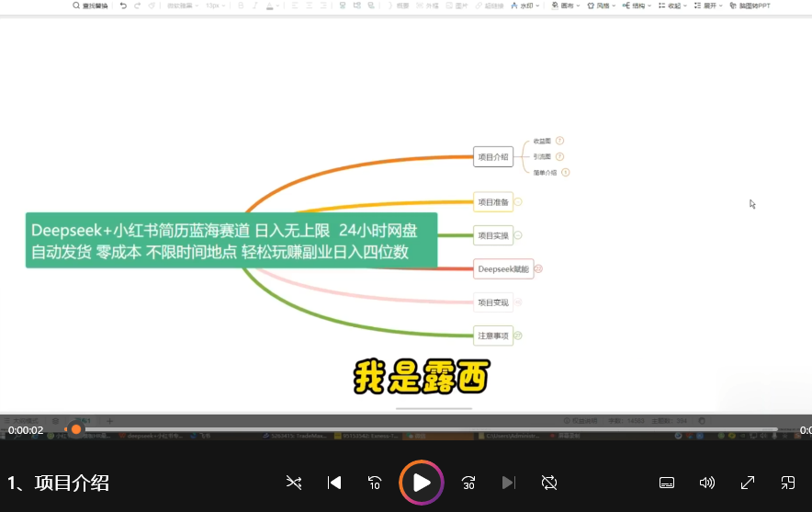Move the orange playback progress handle
812x512 pixels.
pos(76,429)
